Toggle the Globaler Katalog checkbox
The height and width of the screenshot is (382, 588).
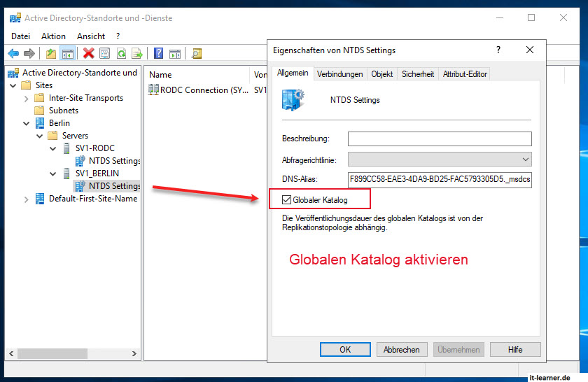click(x=286, y=200)
